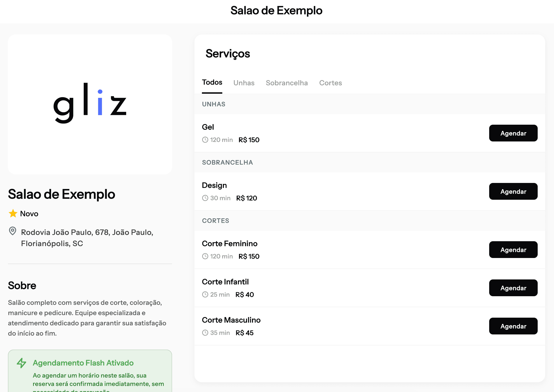Click the Agendamento Flash Ativado heading

click(83, 363)
